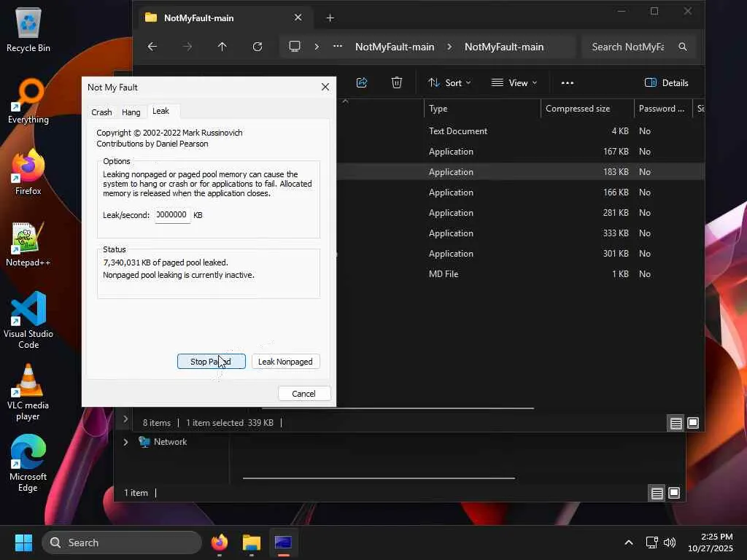Viewport: 747px width, 560px height.
Task: Open the Sort dropdown in Explorer
Action: pyautogui.click(x=449, y=83)
